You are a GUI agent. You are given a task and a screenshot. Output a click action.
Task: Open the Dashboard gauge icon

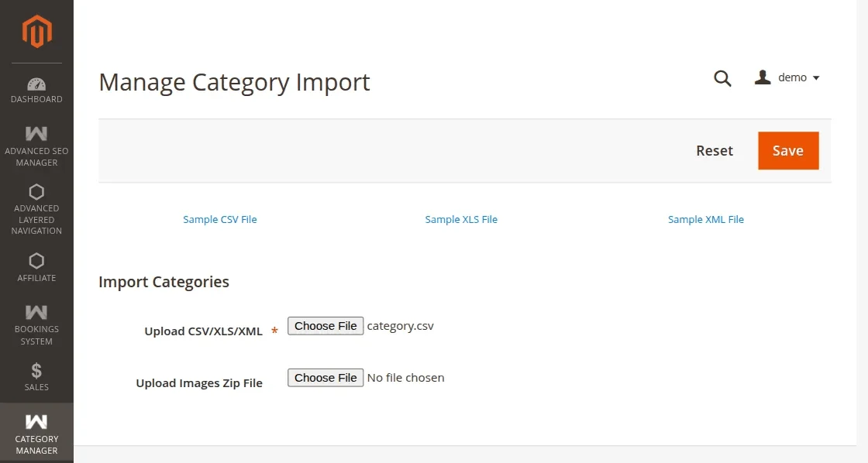[36, 84]
